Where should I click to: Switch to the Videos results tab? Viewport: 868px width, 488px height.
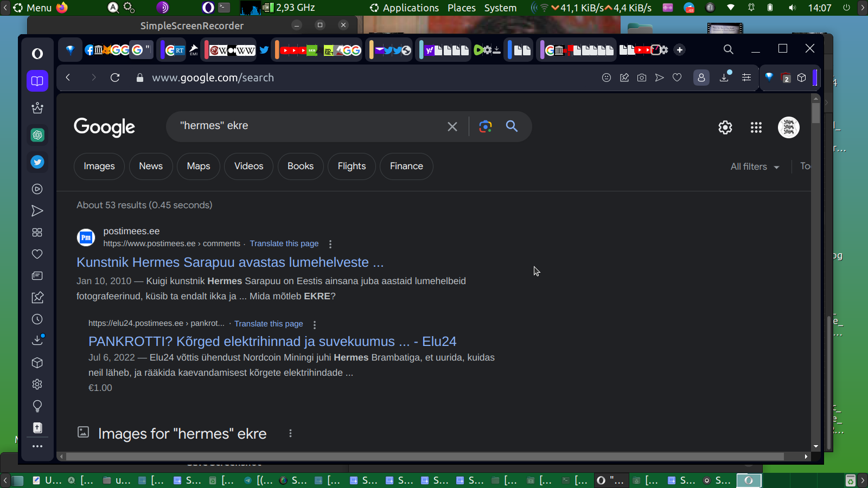(x=249, y=166)
